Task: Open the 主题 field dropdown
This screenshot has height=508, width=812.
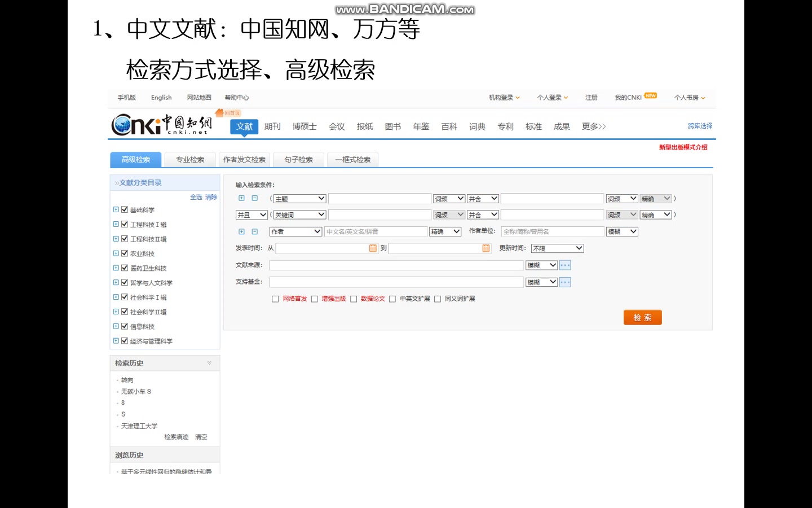Action: click(x=300, y=199)
